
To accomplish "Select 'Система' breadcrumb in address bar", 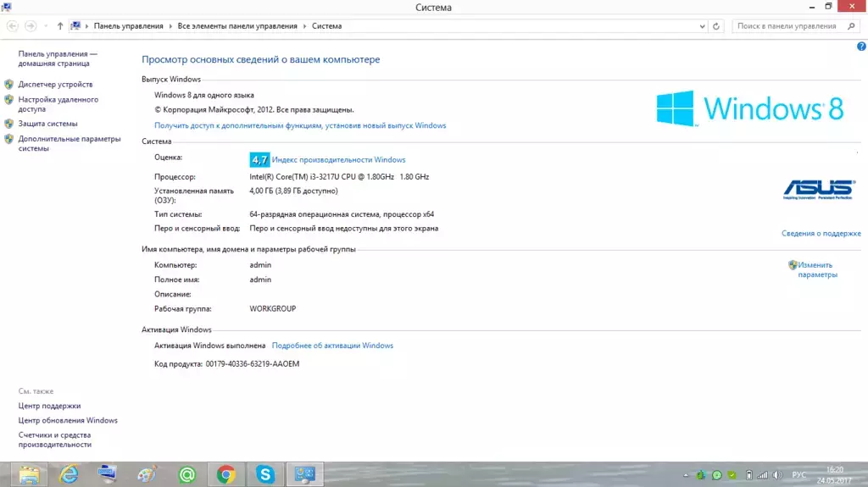I will tap(326, 26).
